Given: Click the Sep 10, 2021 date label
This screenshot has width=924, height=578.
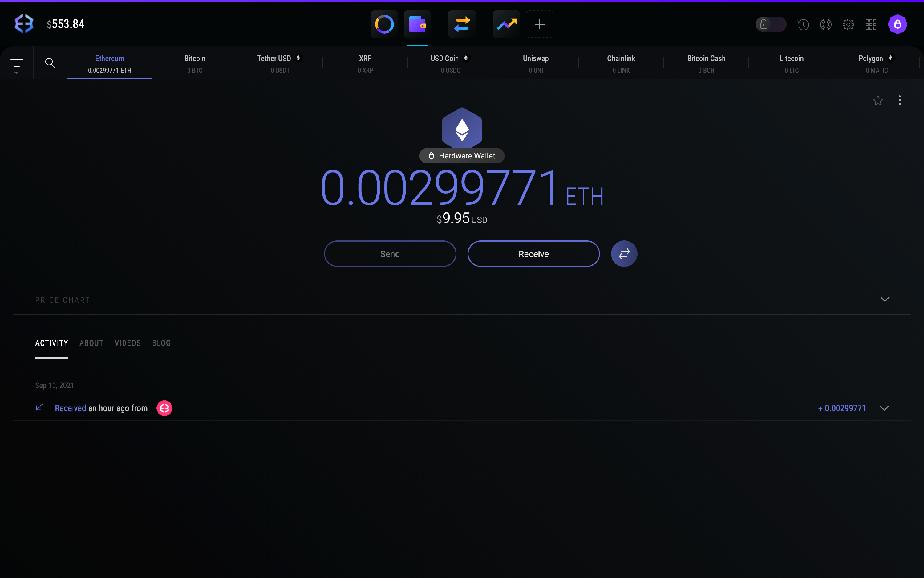Looking at the screenshot, I should pyautogui.click(x=55, y=385).
